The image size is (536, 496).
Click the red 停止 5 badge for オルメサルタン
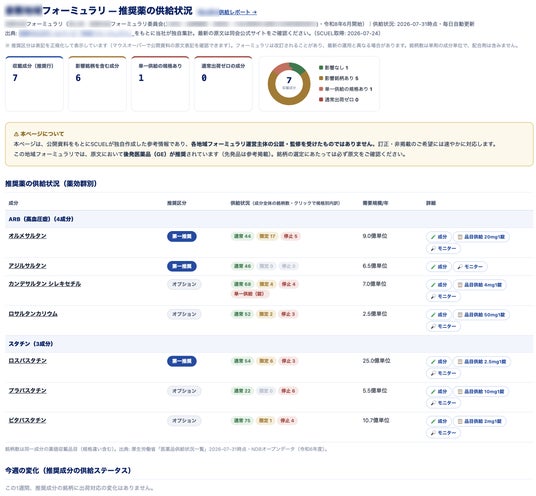(291, 236)
